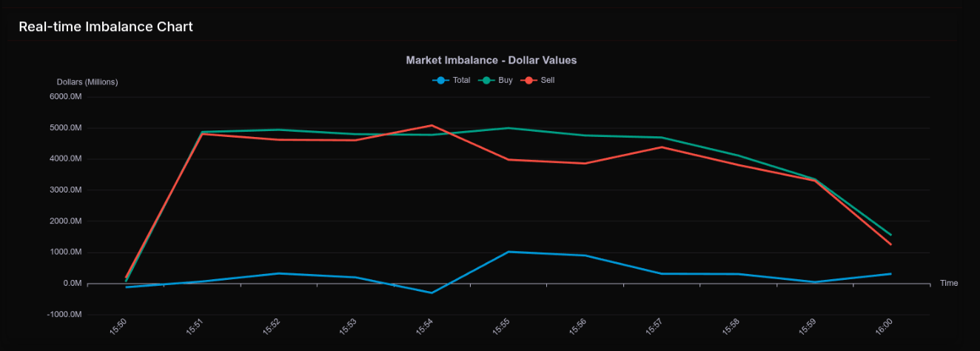Select the Total line dip at 15:54
This screenshot has height=351, width=980.
pyautogui.click(x=432, y=292)
